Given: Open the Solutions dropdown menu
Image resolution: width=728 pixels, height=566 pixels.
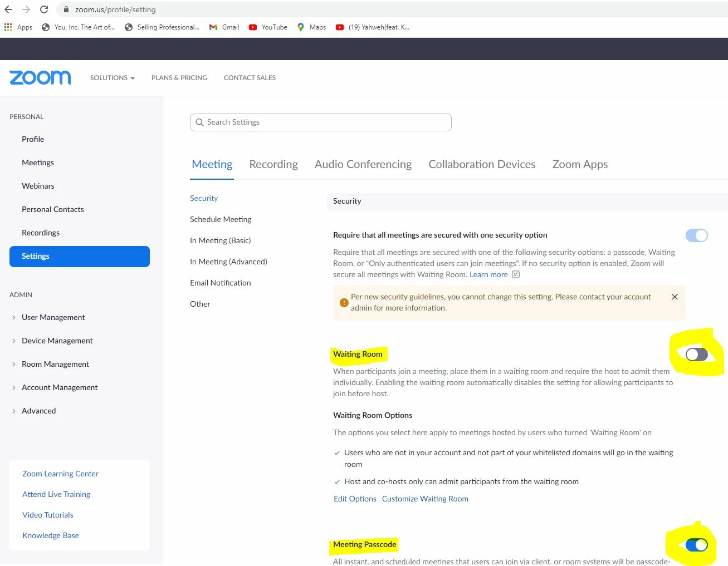Looking at the screenshot, I should point(113,78).
